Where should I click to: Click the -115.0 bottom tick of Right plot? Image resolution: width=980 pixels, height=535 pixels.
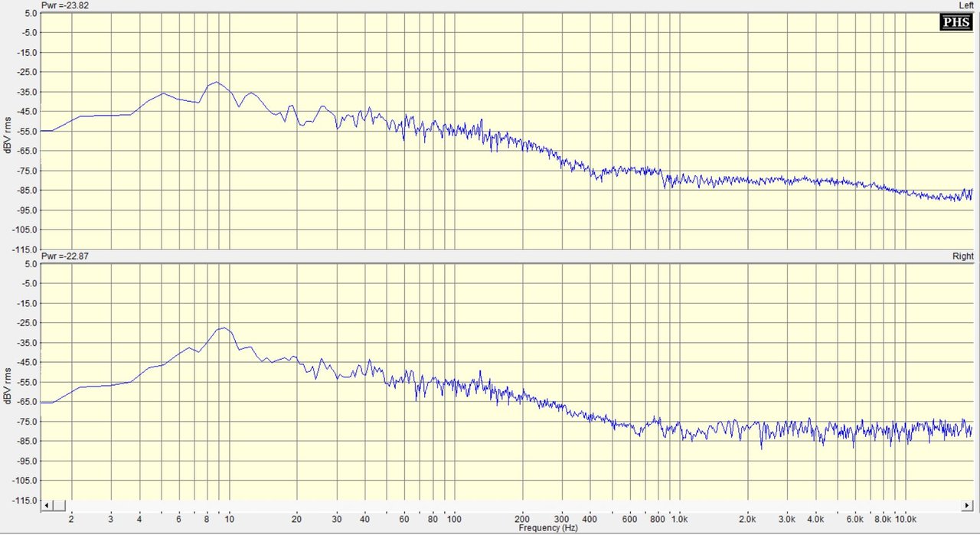point(26,500)
